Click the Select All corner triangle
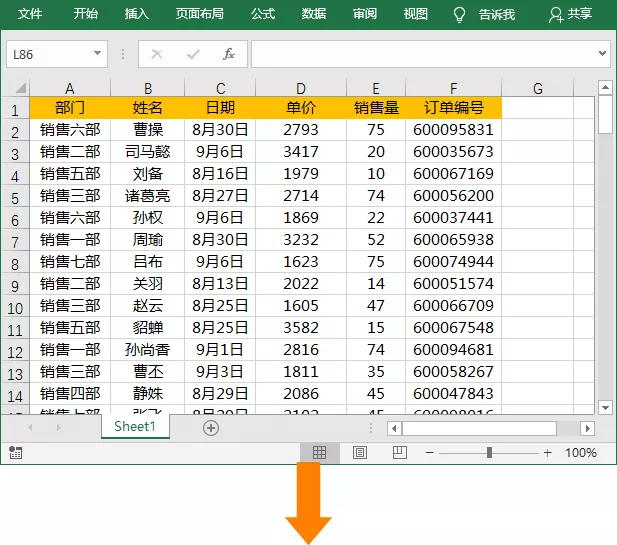The width and height of the screenshot is (617, 545). 17,89
